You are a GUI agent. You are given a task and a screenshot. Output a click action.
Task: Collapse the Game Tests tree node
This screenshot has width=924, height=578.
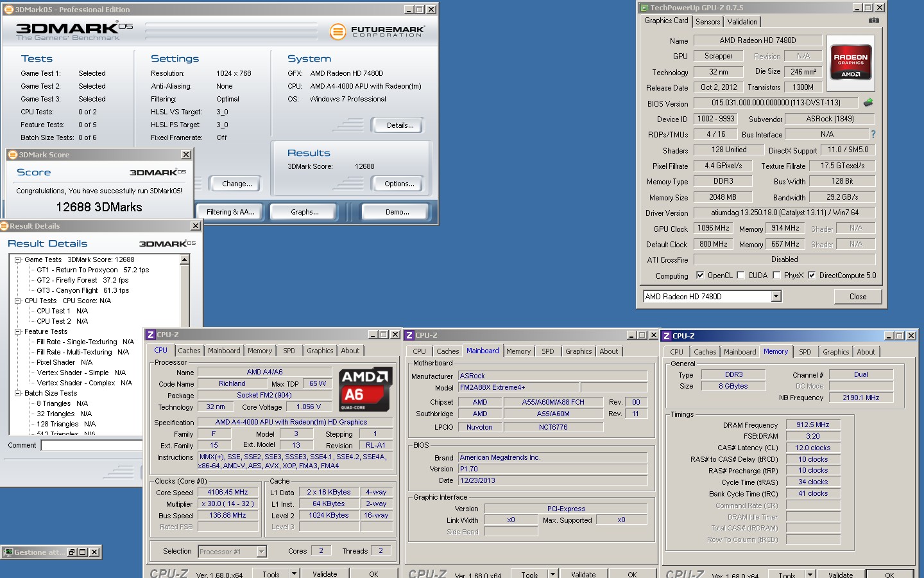pyautogui.click(x=18, y=259)
